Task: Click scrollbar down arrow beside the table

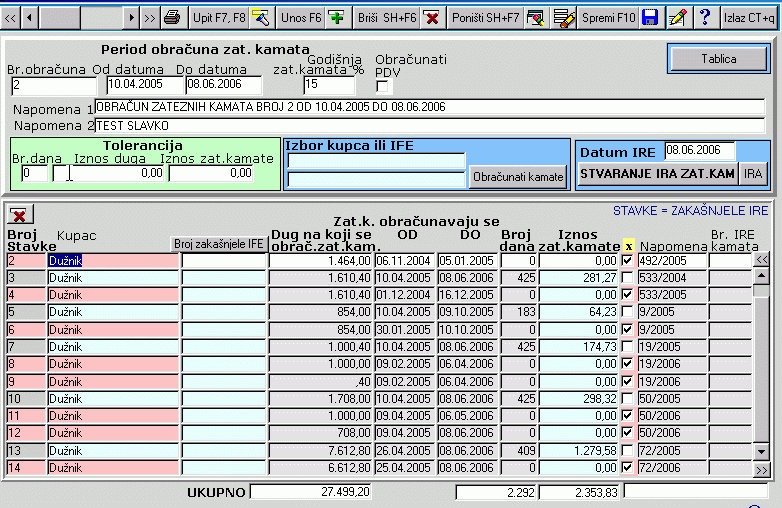Action: (762, 452)
